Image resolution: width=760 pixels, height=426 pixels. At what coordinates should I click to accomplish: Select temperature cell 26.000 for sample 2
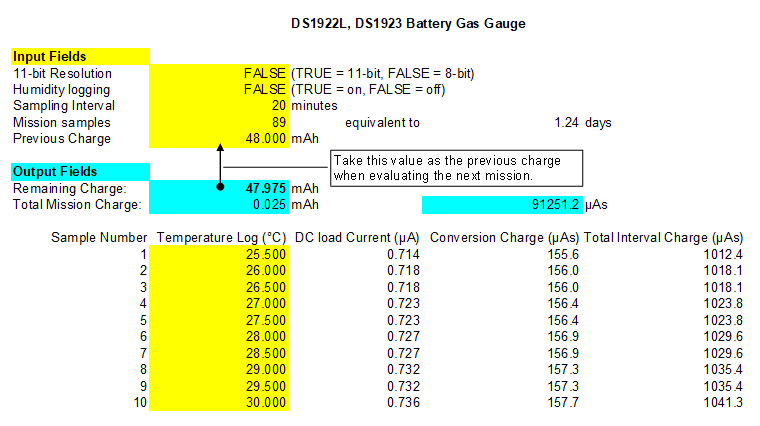pyautogui.click(x=219, y=270)
